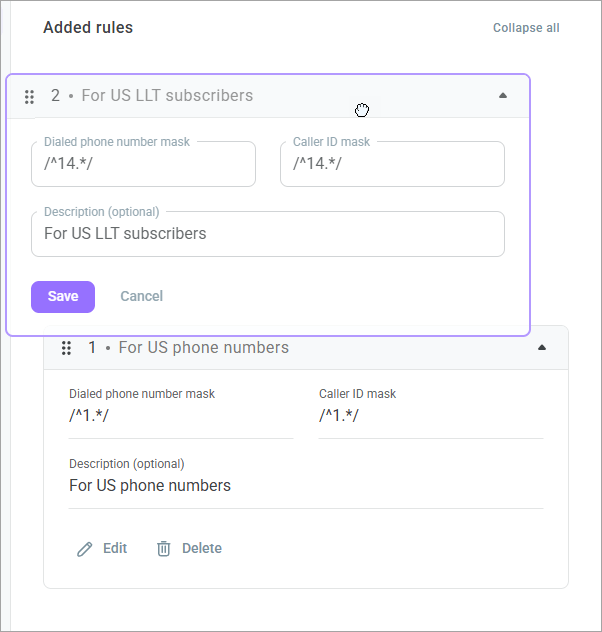Collapse the For US phone numbers rule
Image resolution: width=602 pixels, height=632 pixels.
tap(542, 348)
